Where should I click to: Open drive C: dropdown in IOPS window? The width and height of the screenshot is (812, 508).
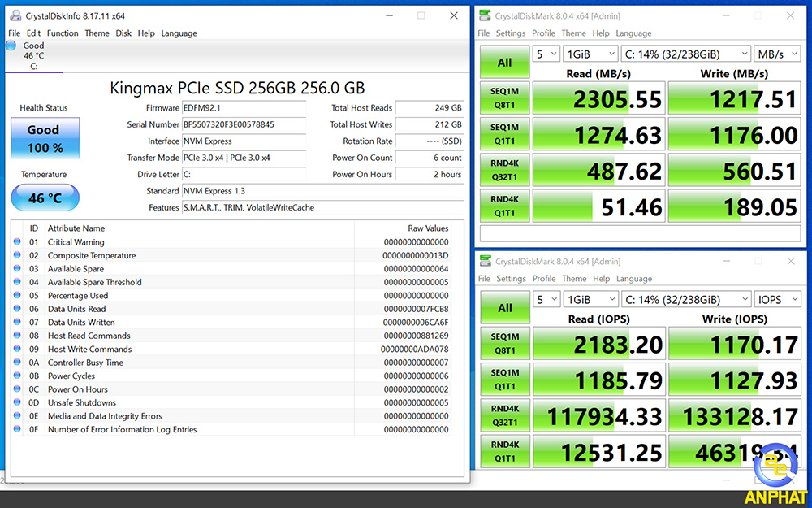pos(686,300)
